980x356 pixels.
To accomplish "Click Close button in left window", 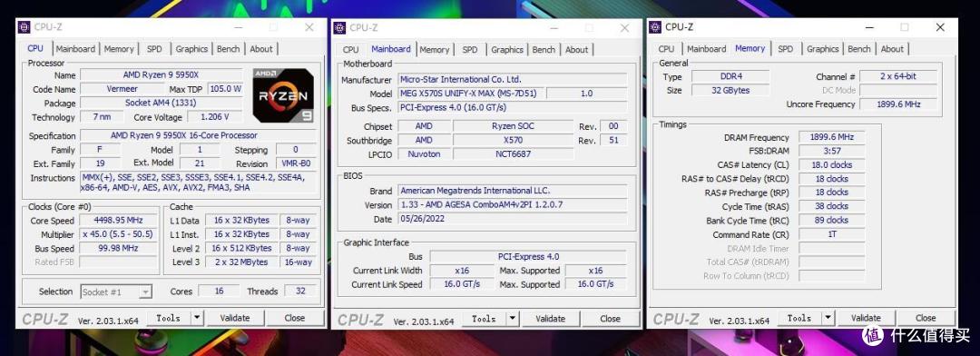I will click(294, 318).
